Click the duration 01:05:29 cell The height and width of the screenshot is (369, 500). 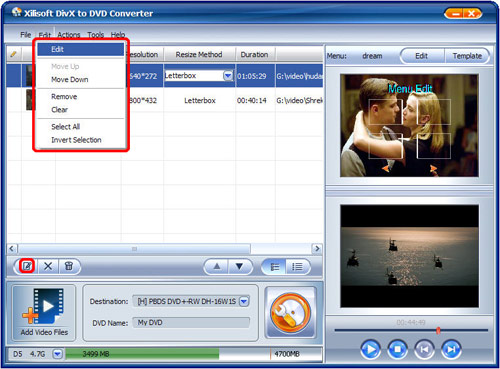tap(255, 76)
